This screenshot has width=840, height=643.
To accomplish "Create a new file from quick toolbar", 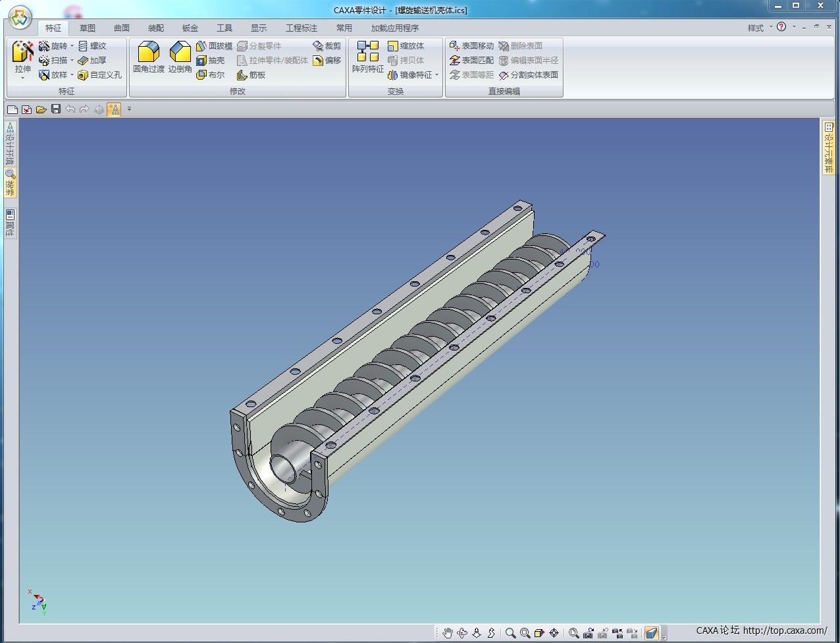I will (13, 109).
